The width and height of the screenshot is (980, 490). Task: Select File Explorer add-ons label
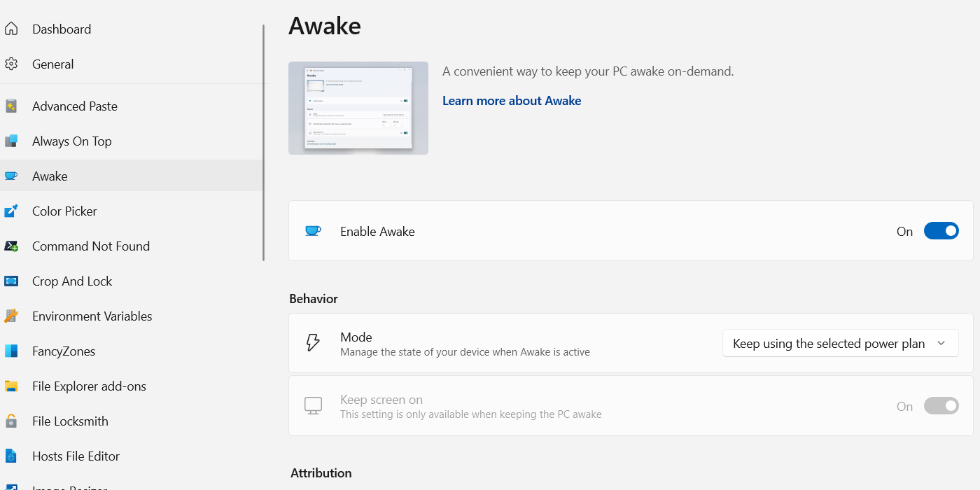(90, 386)
